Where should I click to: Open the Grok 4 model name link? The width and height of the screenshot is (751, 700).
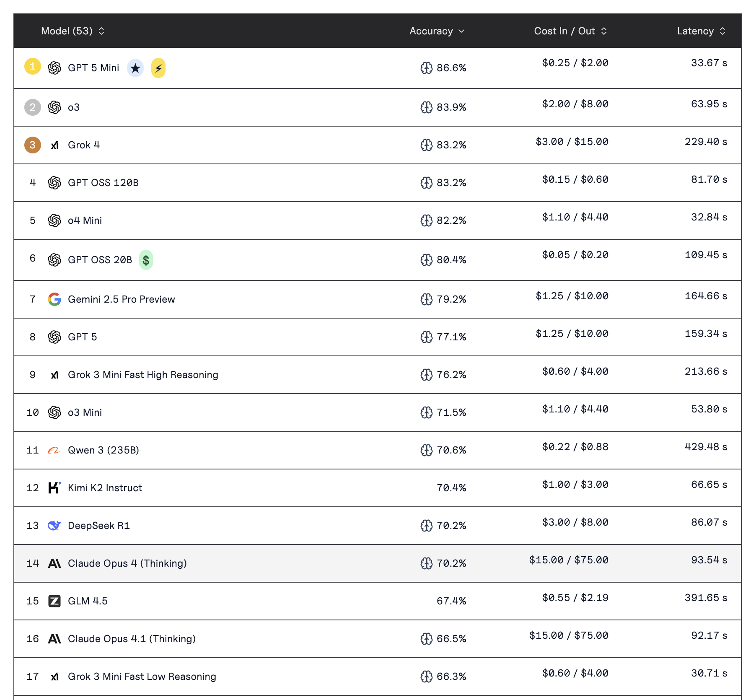click(84, 145)
